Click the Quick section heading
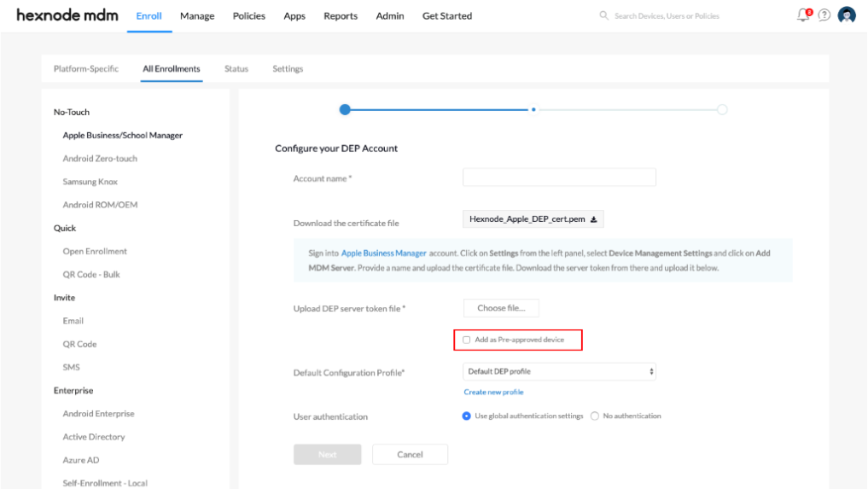 (x=65, y=228)
